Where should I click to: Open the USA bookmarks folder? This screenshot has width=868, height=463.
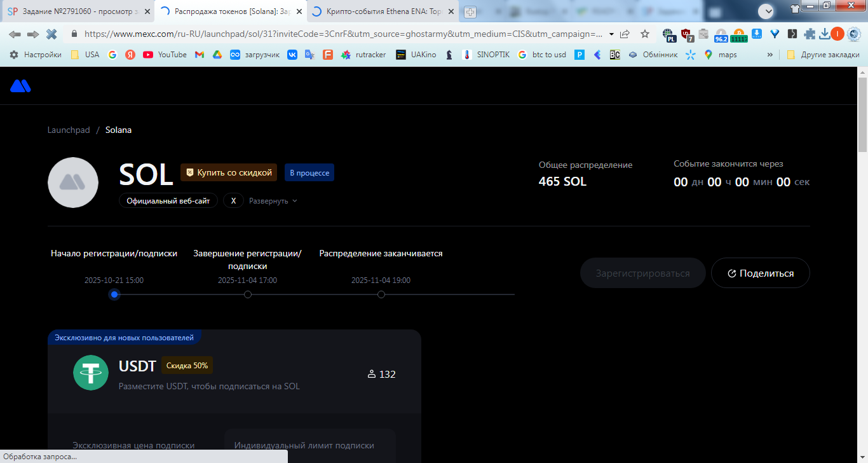click(85, 55)
